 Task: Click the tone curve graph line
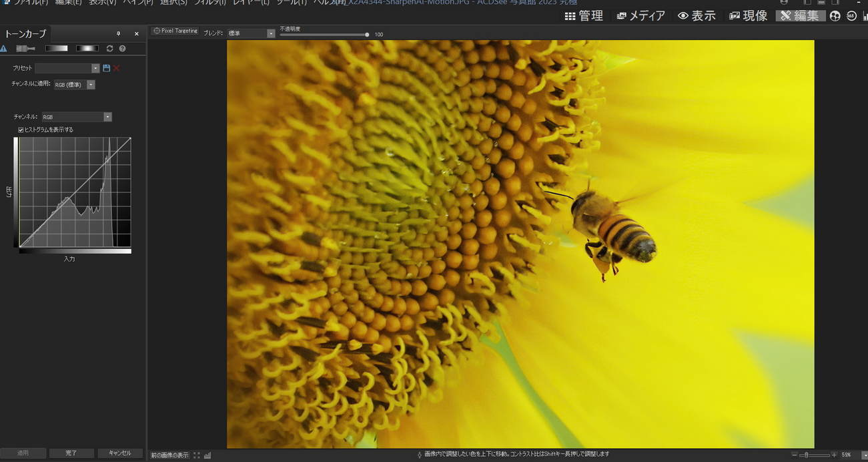(x=75, y=192)
